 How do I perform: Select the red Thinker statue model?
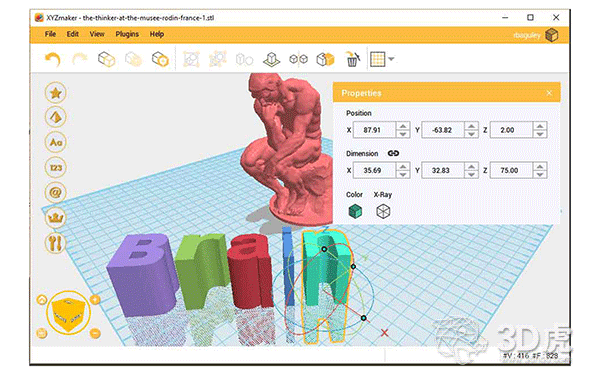pos(287,149)
